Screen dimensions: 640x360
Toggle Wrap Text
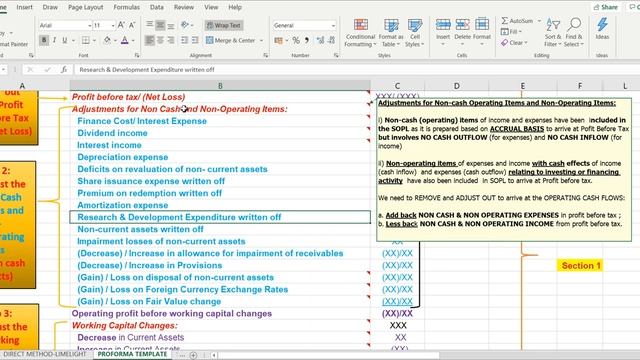click(224, 25)
